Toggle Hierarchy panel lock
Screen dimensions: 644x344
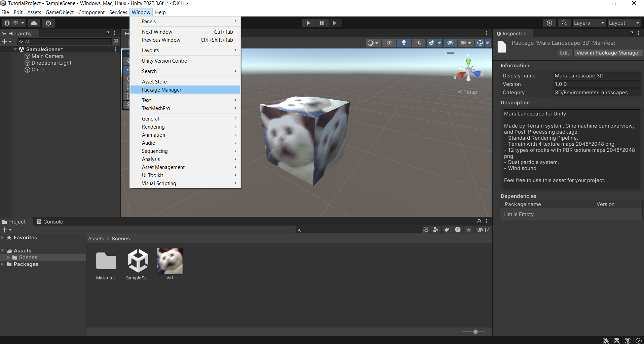coord(108,33)
